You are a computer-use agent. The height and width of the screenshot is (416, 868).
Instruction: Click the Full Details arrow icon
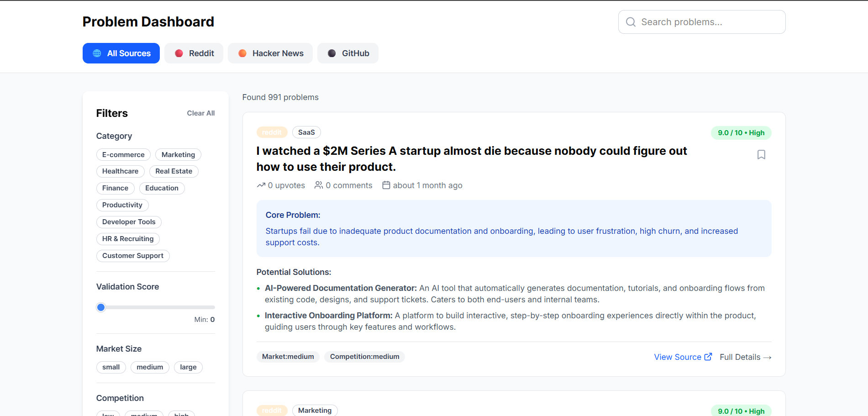(x=768, y=358)
